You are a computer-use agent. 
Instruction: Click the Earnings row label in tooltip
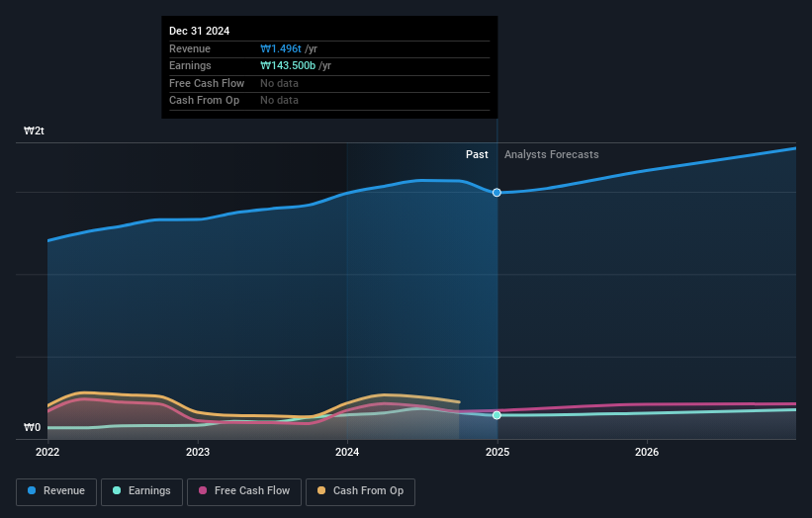pos(190,65)
